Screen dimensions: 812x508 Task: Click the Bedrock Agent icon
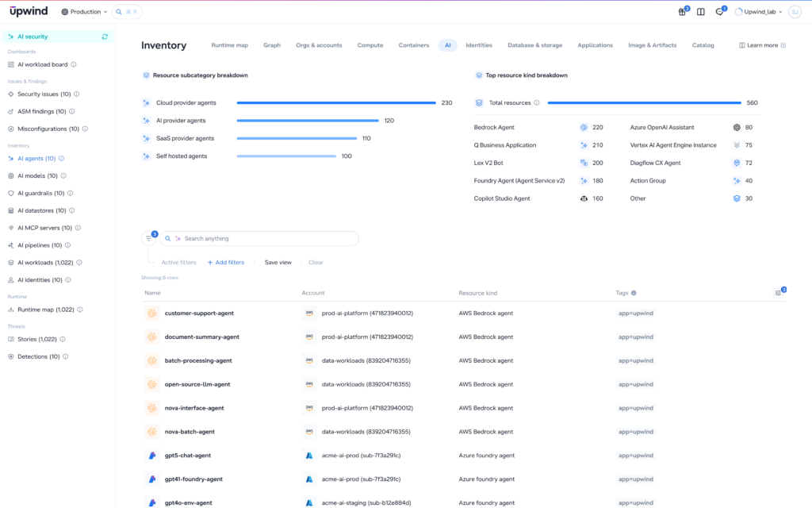tap(584, 128)
